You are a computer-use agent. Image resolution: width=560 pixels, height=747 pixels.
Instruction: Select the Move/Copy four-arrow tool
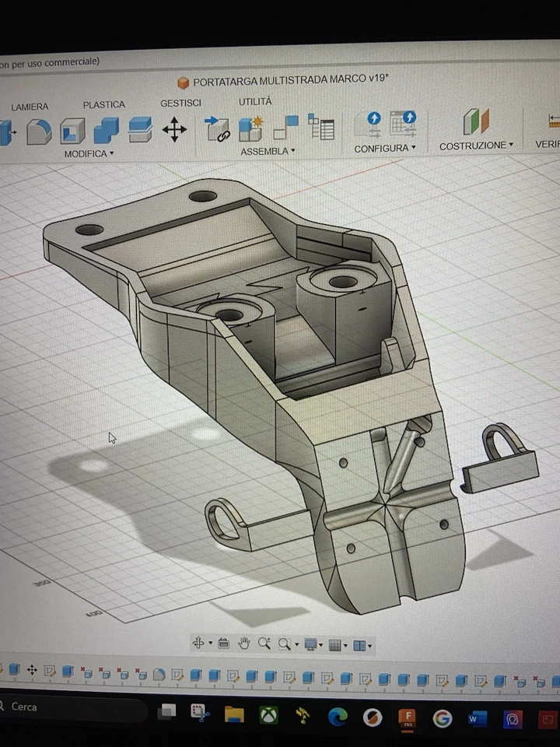174,129
